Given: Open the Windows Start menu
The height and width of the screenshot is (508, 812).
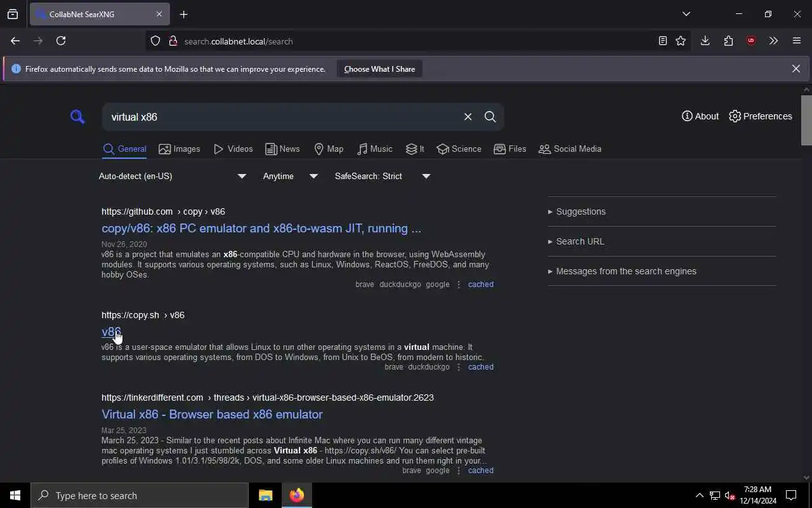Looking at the screenshot, I should 15,495.
